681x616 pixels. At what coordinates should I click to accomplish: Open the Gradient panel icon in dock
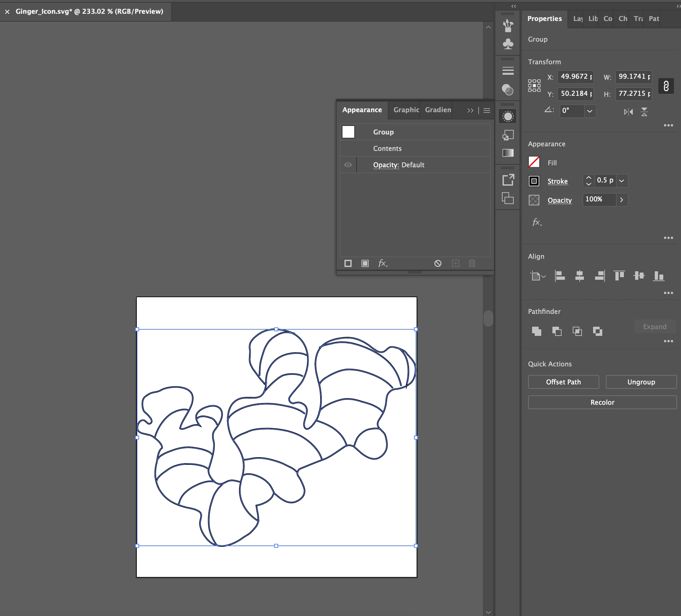coord(508,153)
